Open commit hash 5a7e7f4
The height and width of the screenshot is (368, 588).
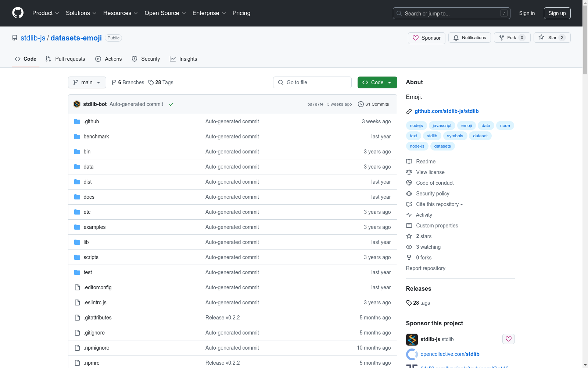(x=315, y=104)
